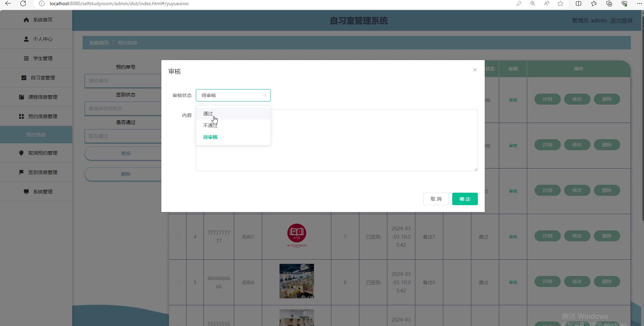Click 删除 for the 名称6 row
This screenshot has width=644, height=326.
pyautogui.click(x=607, y=281)
